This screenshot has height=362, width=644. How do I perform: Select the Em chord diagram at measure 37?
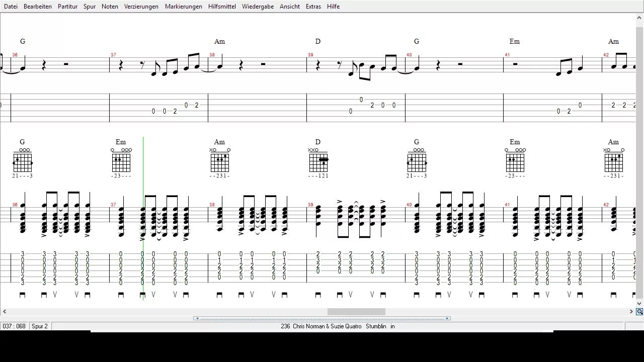point(121,161)
